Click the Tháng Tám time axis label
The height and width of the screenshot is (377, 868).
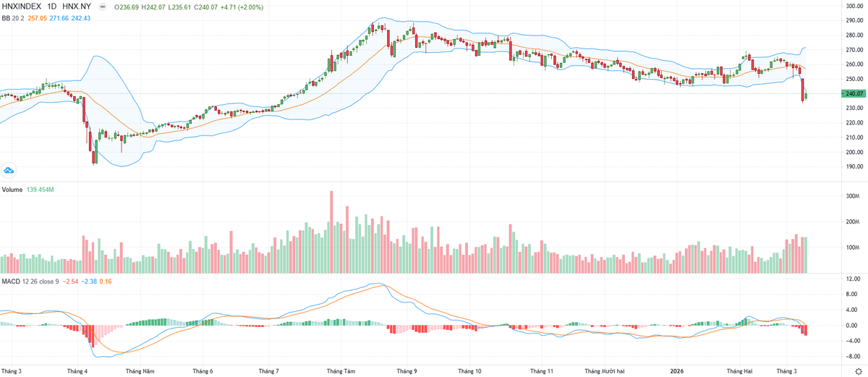[341, 371]
